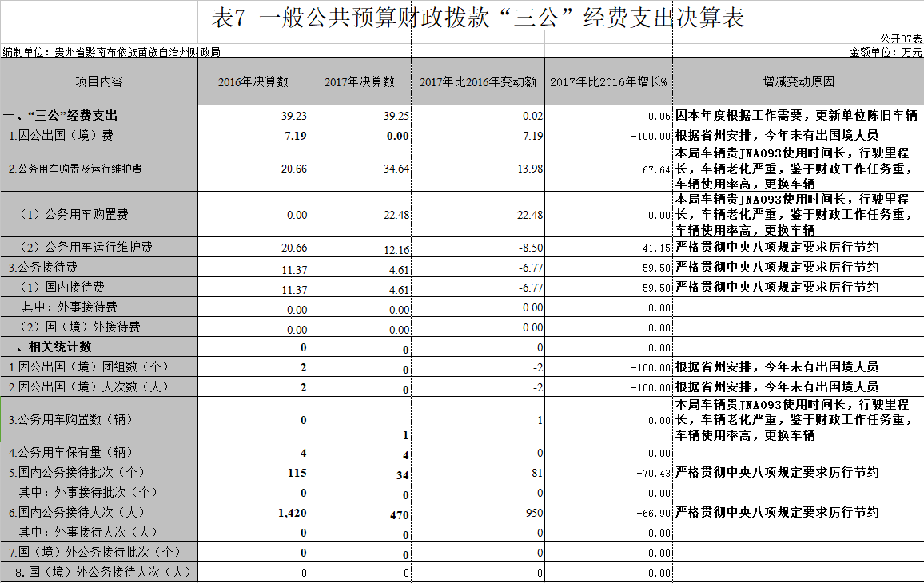Click the -70.43 percentage cell
924x583 pixels.
[x=609, y=473]
